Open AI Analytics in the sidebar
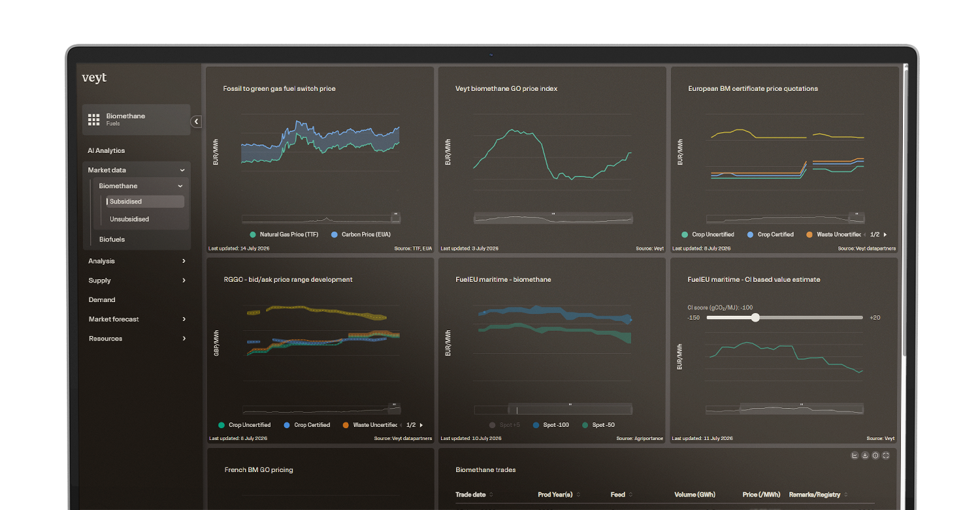Viewport: 980px width, 510px height. point(106,150)
